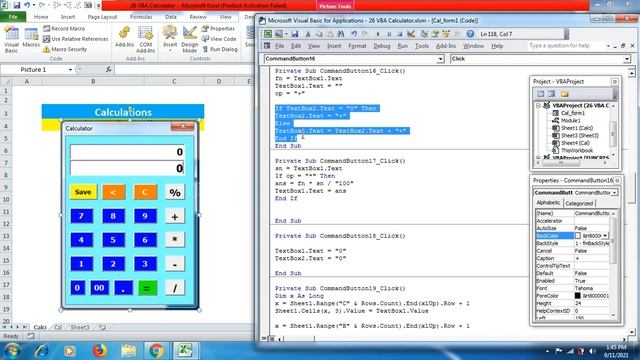Open the VBA Tools menu
This screenshot has width=640, height=360.
422,46
